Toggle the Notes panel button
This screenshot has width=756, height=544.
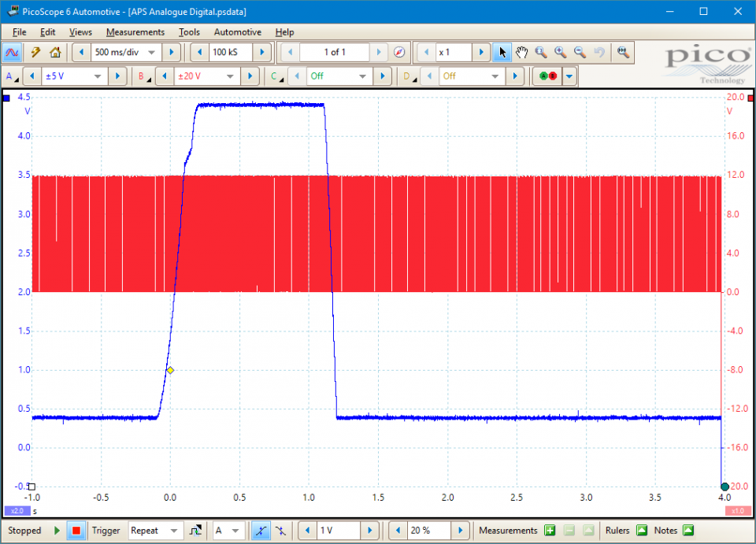688,531
